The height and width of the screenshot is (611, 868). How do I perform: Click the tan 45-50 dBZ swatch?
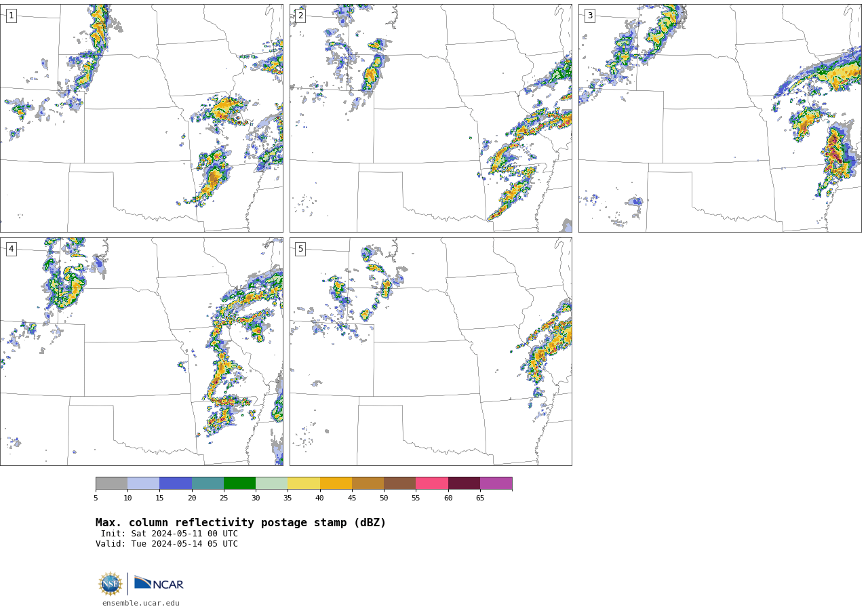(x=368, y=484)
